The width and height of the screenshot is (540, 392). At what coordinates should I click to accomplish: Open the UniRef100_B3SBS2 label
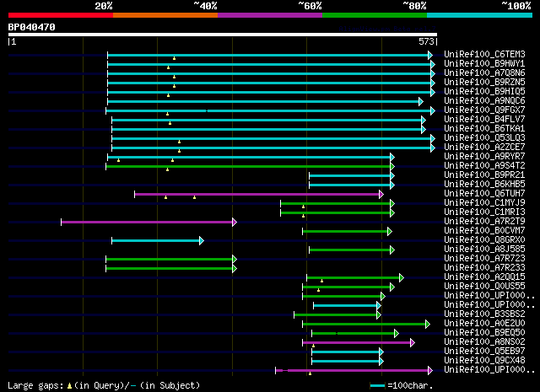click(x=484, y=314)
